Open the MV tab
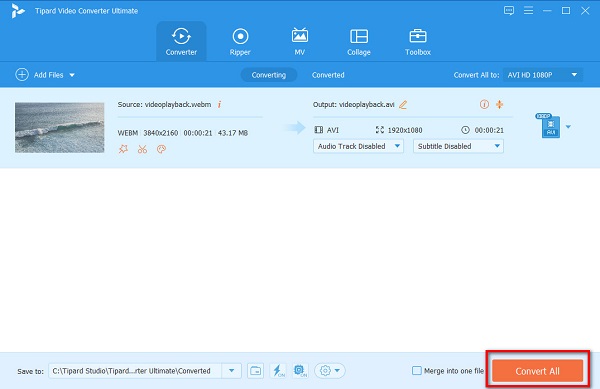This screenshot has height=389, width=600. (x=300, y=41)
